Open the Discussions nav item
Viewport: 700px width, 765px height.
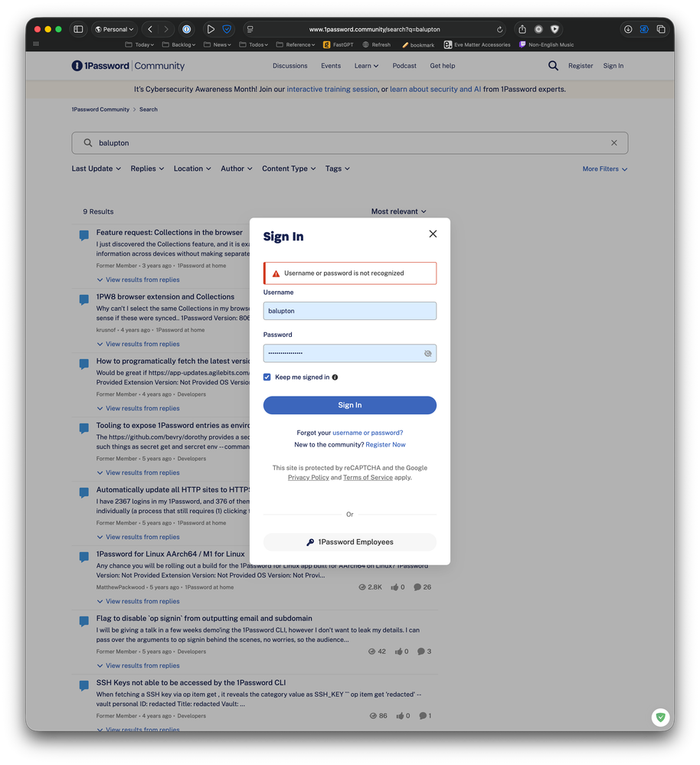(x=290, y=66)
